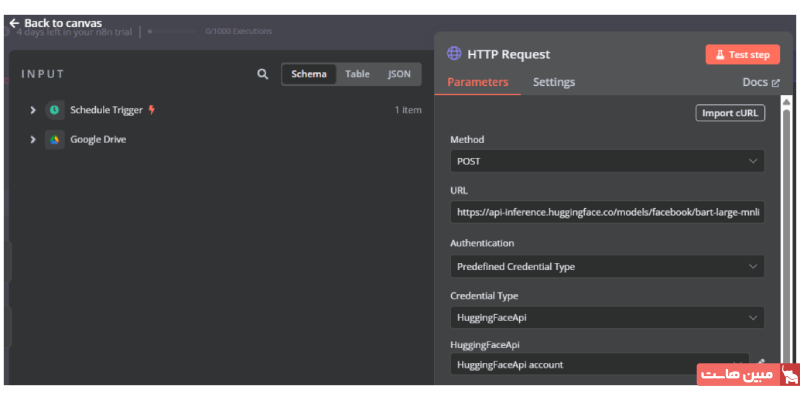Click the Import cURL button
800x400 pixels.
point(730,113)
